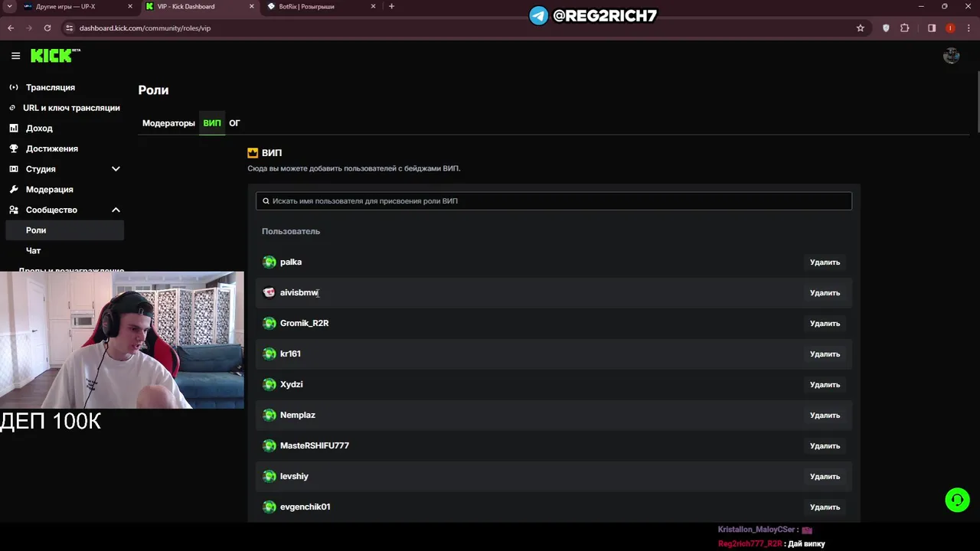Click Nemplaz's avatar icon
Viewport: 980px width, 551px height.
click(269, 415)
